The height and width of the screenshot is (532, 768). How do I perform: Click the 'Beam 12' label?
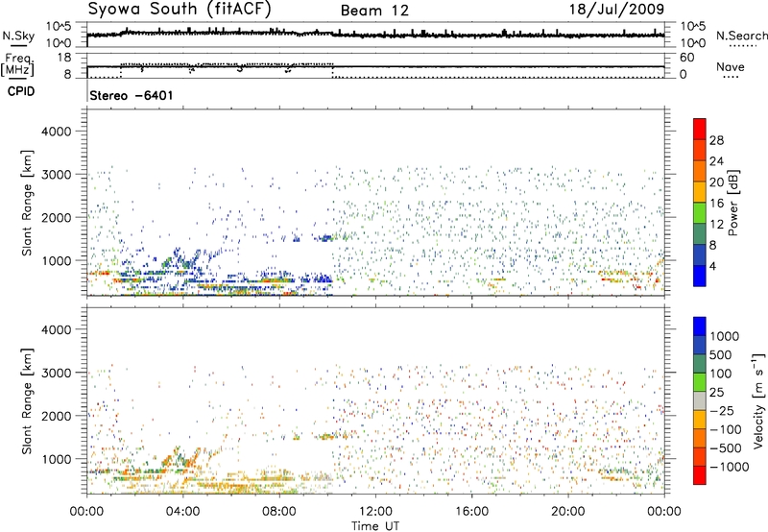[x=374, y=11]
